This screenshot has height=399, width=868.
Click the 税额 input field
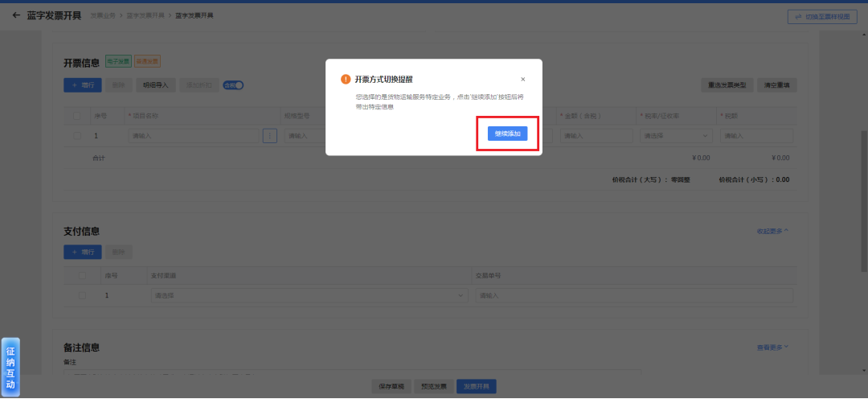pyautogui.click(x=756, y=136)
